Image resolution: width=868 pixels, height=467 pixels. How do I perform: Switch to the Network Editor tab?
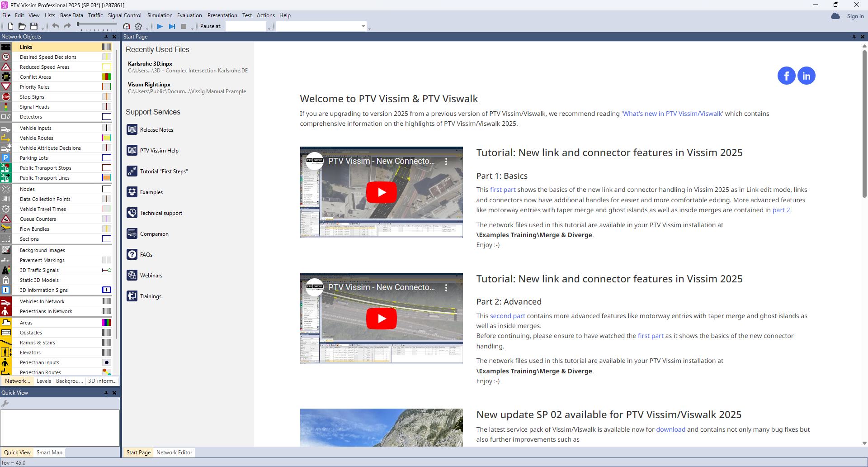(174, 453)
